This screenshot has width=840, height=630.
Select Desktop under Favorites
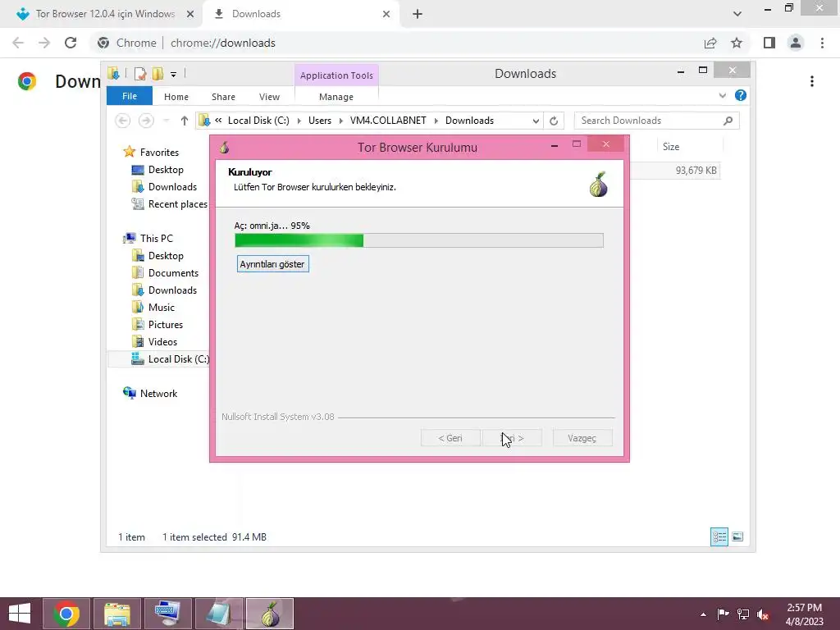[166, 170]
